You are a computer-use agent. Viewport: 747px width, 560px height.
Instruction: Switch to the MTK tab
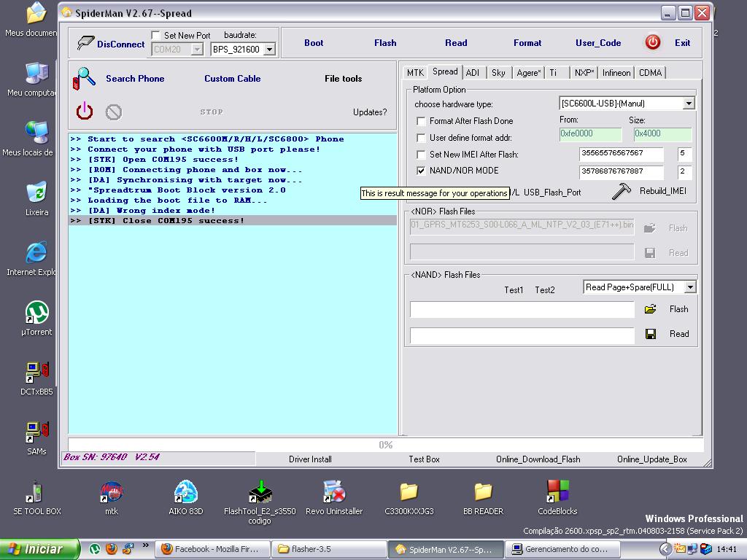(x=415, y=73)
